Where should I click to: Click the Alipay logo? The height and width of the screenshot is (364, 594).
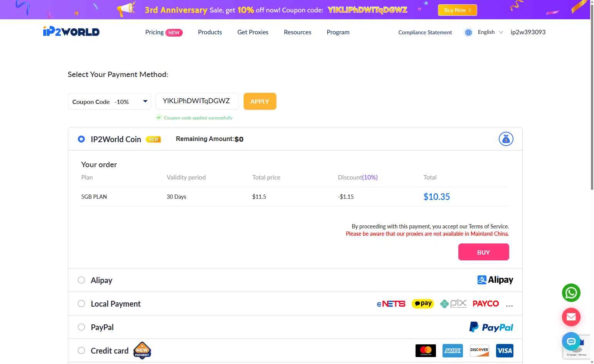(x=495, y=280)
